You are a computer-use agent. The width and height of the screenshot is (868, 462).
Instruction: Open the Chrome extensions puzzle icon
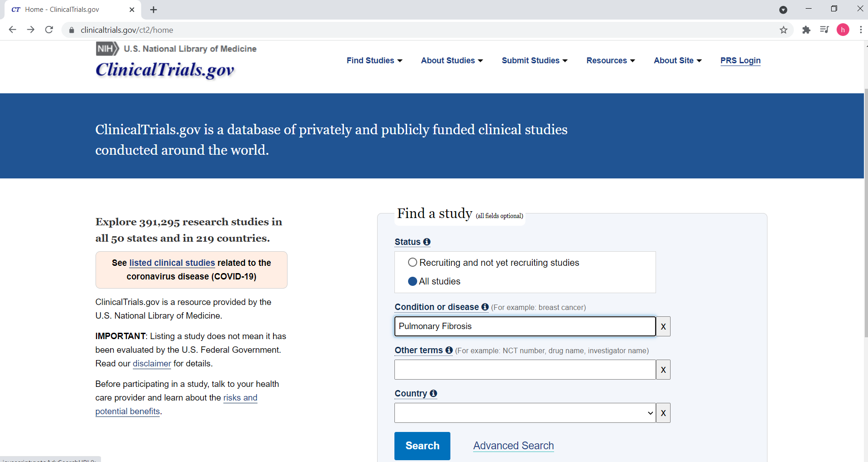[x=806, y=30]
